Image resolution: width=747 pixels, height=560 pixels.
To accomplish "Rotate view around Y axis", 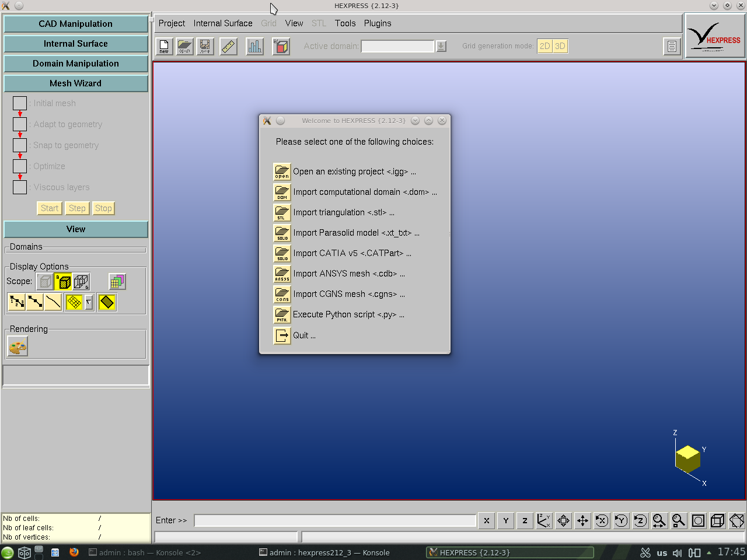I will coord(621,521).
